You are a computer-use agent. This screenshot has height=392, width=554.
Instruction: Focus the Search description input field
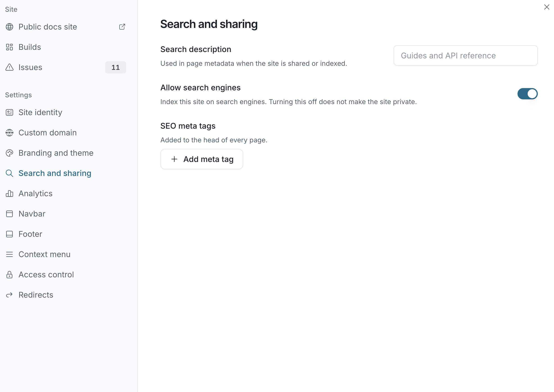coord(465,55)
